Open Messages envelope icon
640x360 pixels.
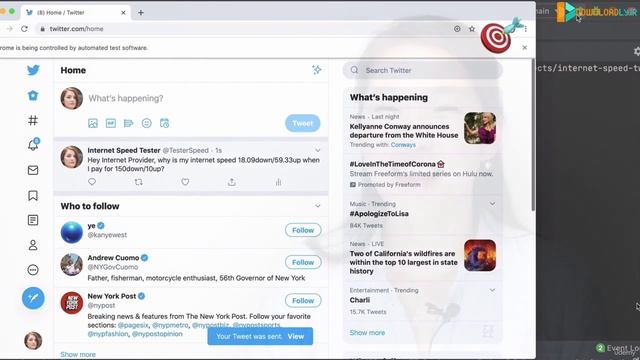click(33, 170)
